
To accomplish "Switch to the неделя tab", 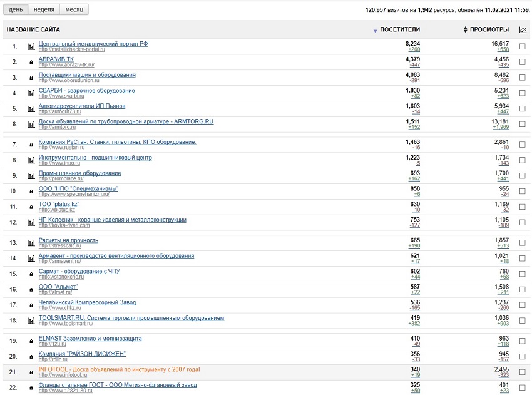I will 44,9.
